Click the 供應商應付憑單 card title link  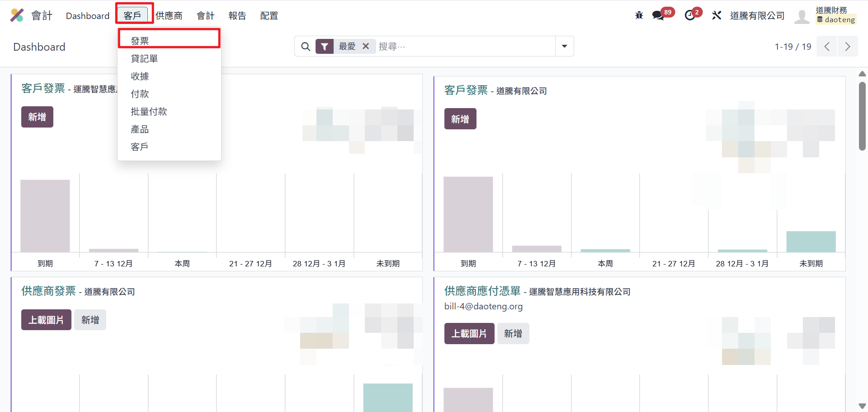pos(482,291)
